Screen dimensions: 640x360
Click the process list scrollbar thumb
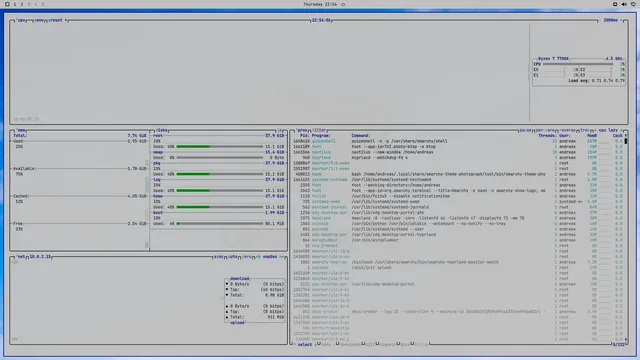[x=626, y=141]
